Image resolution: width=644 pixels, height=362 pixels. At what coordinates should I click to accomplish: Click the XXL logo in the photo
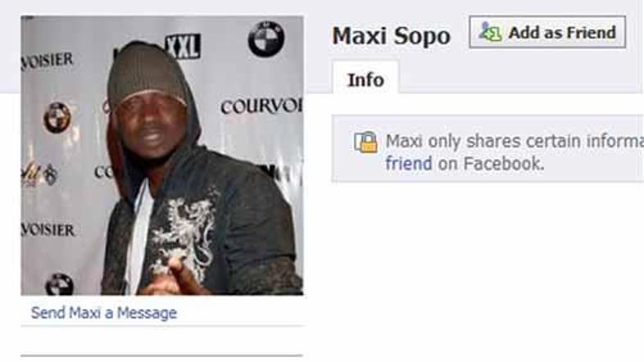[x=183, y=47]
